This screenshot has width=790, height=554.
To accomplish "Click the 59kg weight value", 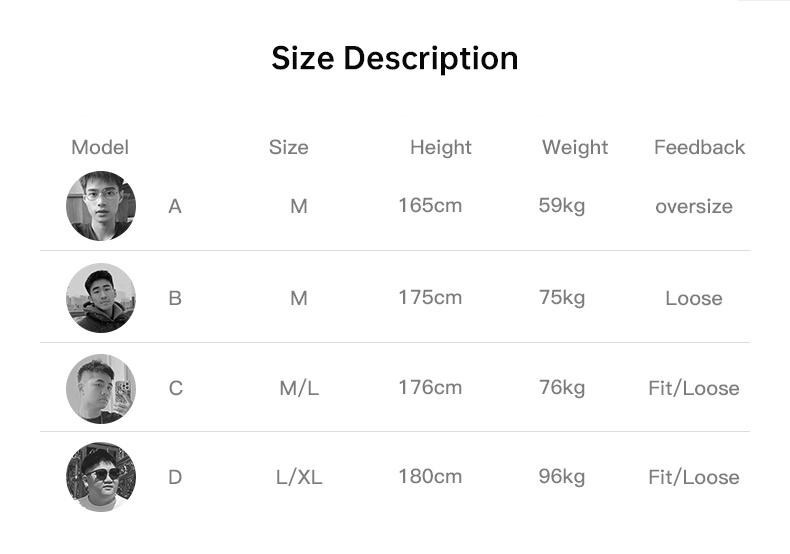I will pos(562,206).
